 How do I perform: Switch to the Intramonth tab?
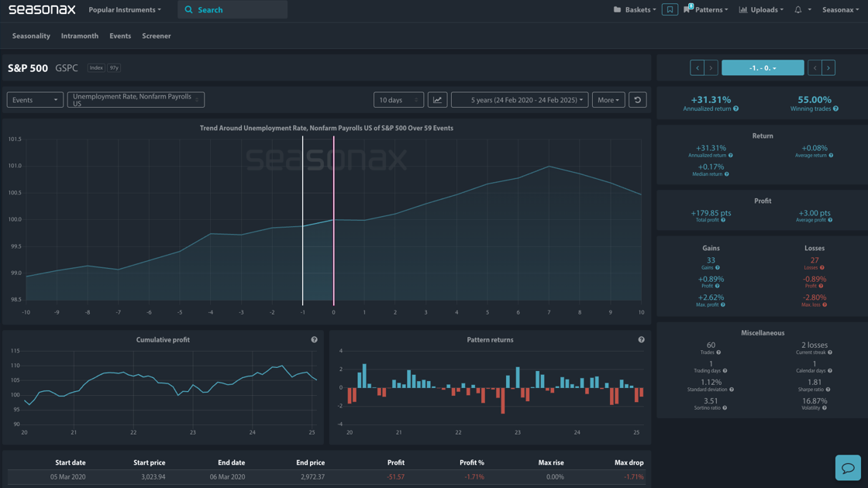click(80, 36)
